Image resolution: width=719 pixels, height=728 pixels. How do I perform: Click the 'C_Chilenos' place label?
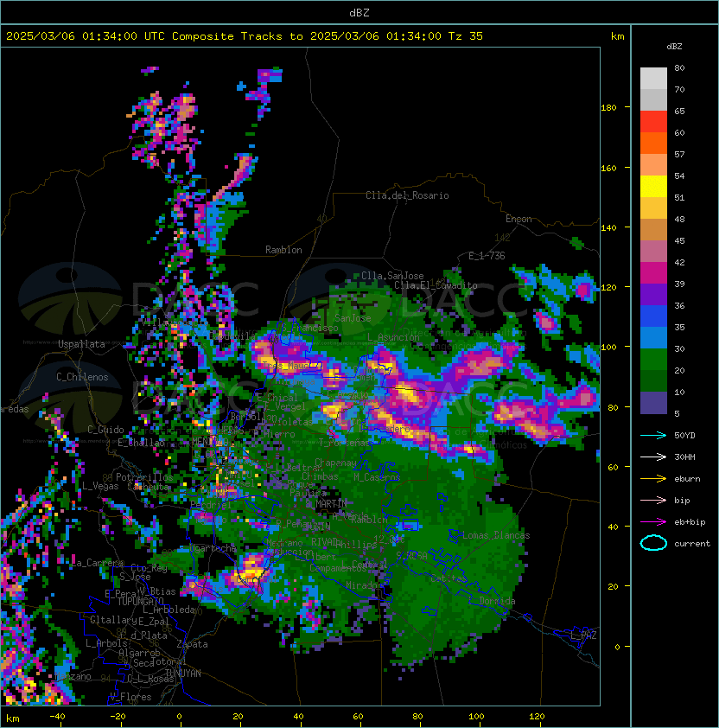point(82,377)
